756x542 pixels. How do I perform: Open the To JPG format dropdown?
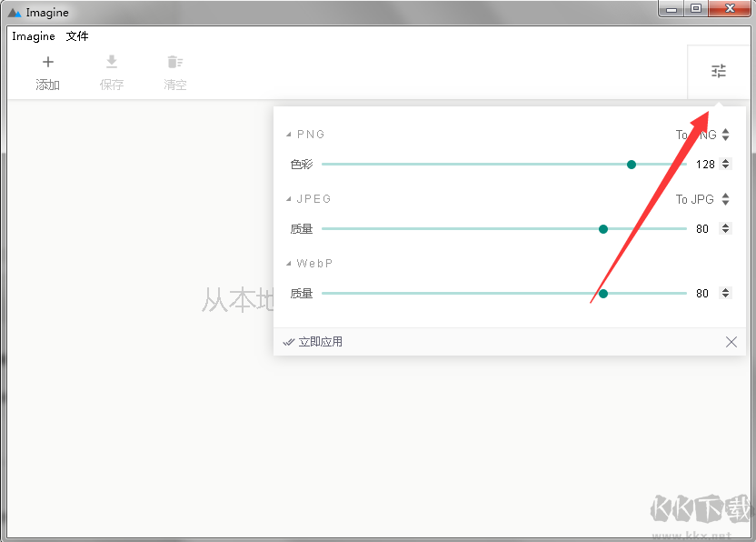[x=702, y=199]
